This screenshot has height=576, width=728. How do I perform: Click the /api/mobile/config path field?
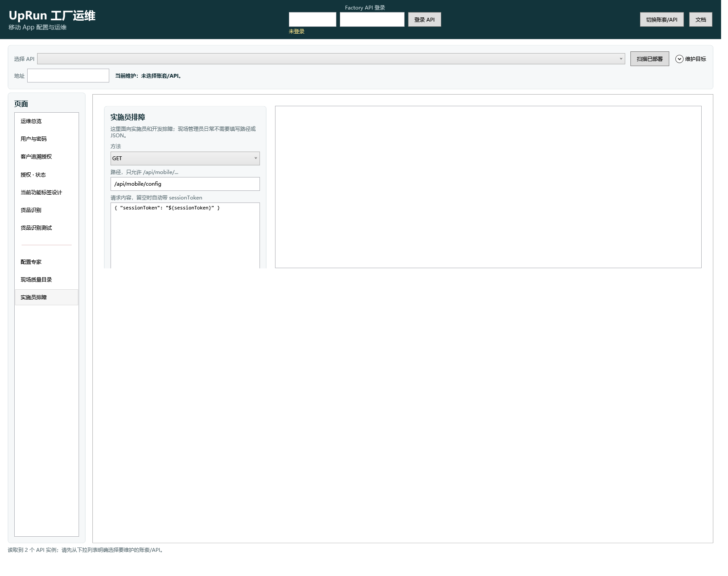click(x=185, y=184)
